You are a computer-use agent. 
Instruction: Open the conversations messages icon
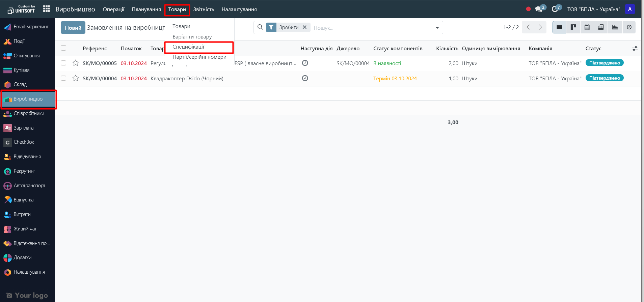click(539, 9)
